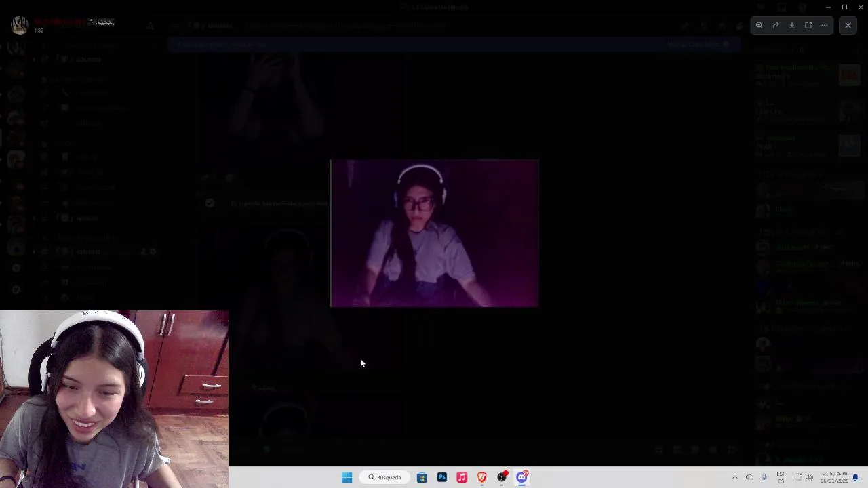Viewport: 868px width, 488px height.
Task: Click the microphone tray icon
Action: pos(764,477)
